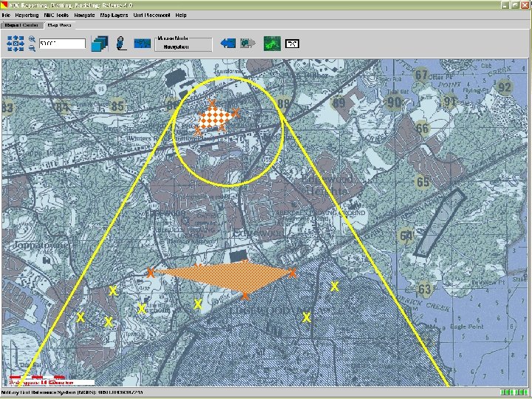Viewport: 532px width, 399px height.
Task: Click the grid label 66 on map
Action: pos(422,128)
